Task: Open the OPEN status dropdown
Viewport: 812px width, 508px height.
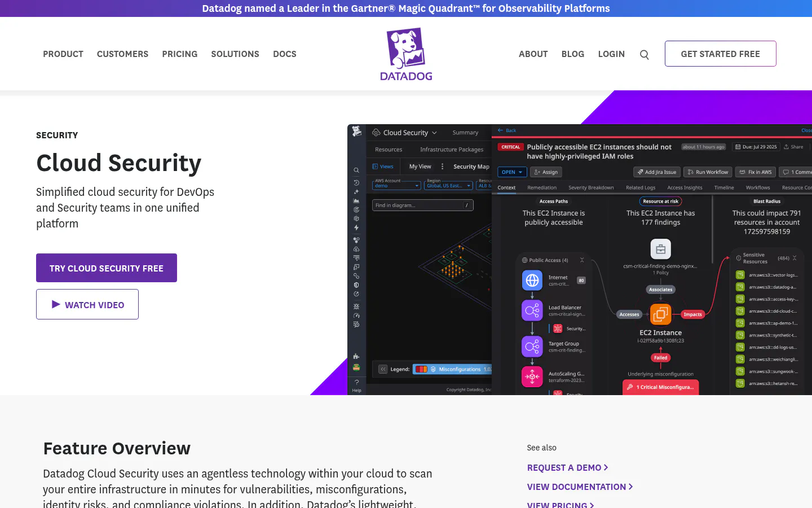Action: click(512, 172)
